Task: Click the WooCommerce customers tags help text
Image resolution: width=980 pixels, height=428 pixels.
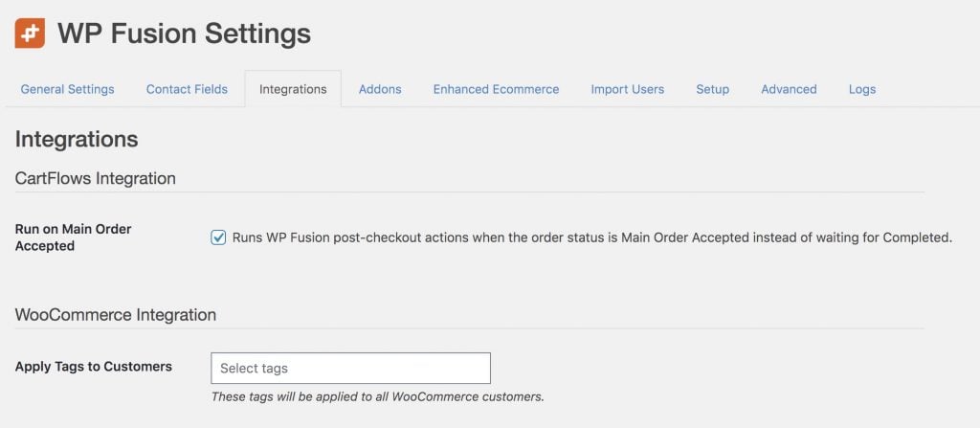Action: 378,396
